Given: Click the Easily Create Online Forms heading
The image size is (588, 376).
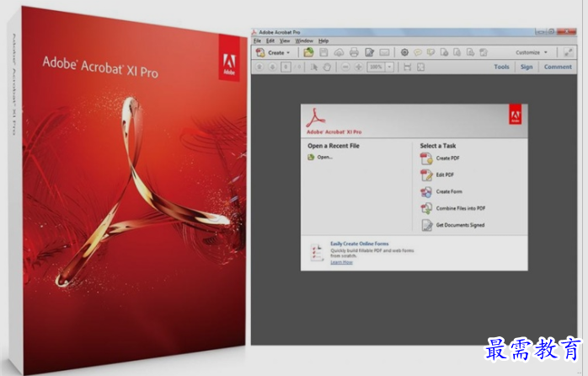Looking at the screenshot, I should point(360,244).
